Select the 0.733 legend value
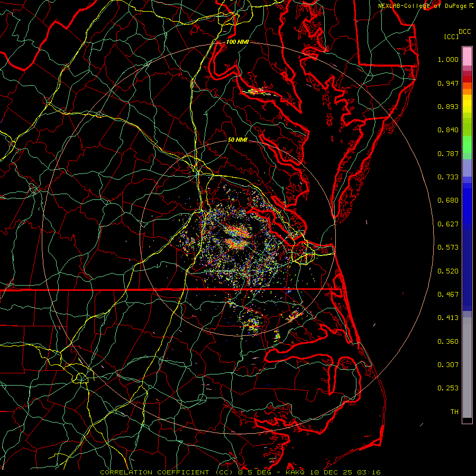Viewport: 476px width, 476px height. coord(448,177)
